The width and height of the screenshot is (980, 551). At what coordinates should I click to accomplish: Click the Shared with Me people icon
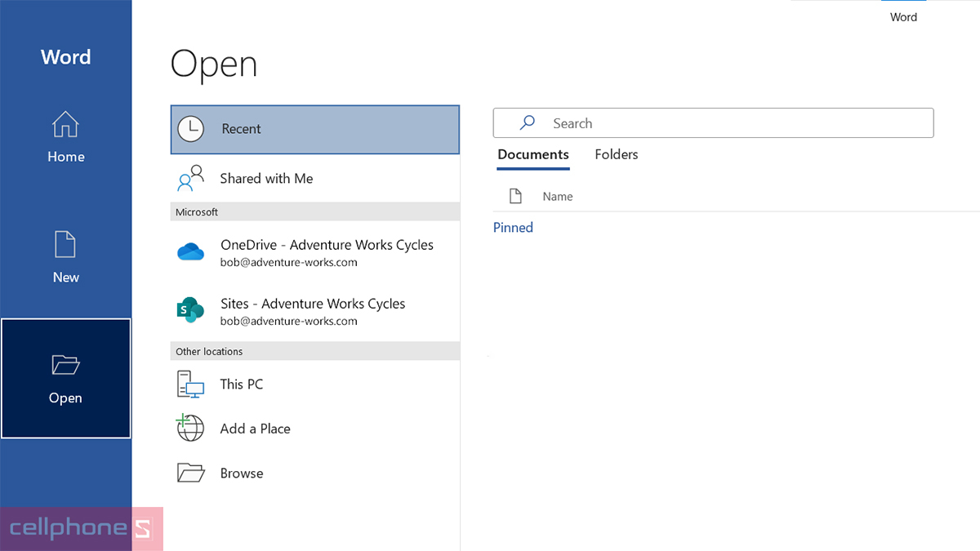click(190, 178)
